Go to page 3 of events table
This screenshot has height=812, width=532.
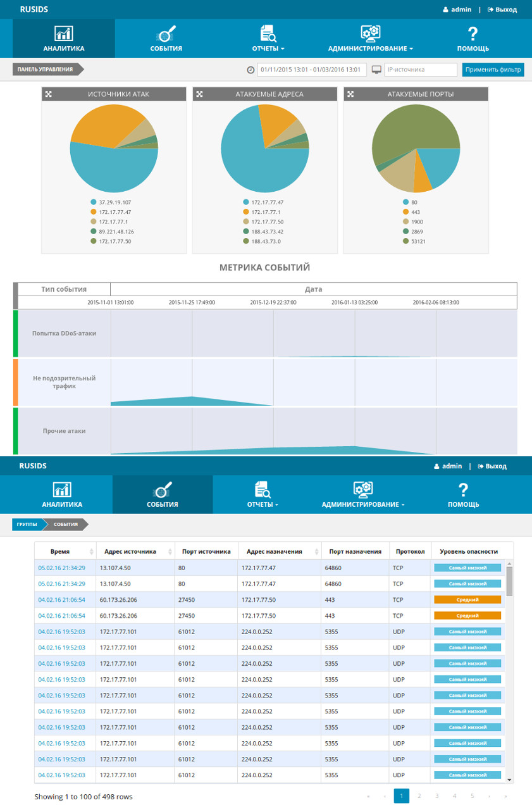point(436,796)
